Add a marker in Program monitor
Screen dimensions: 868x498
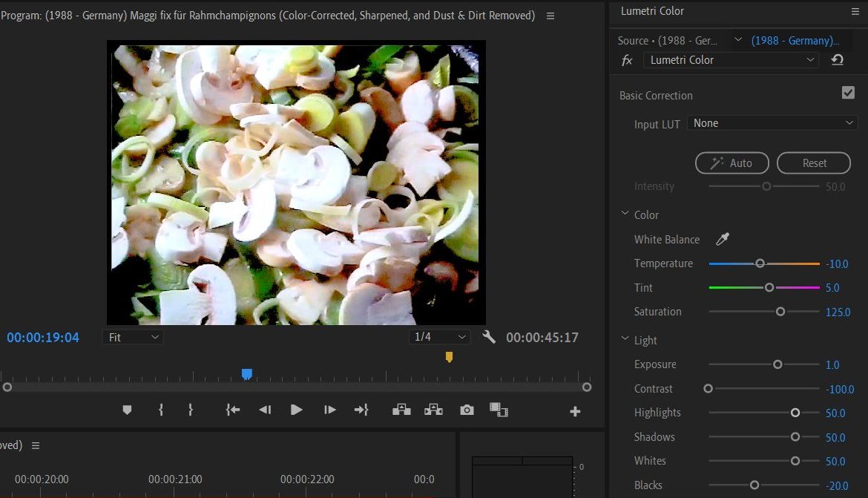pos(127,410)
